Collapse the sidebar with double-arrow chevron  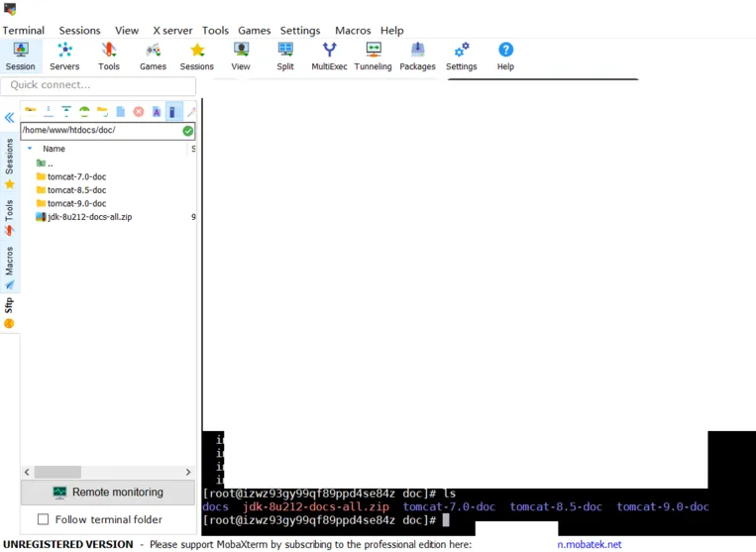10,117
